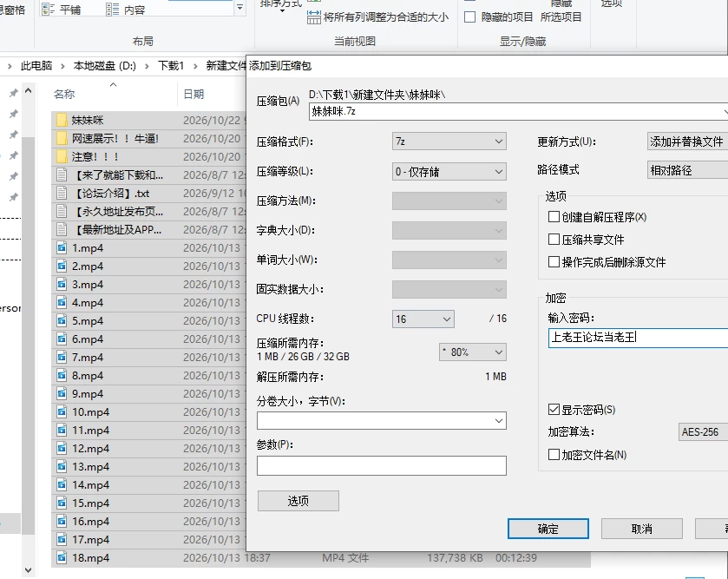Sort by 名称 column header
Screen dimensions: 728x579
click(64, 95)
